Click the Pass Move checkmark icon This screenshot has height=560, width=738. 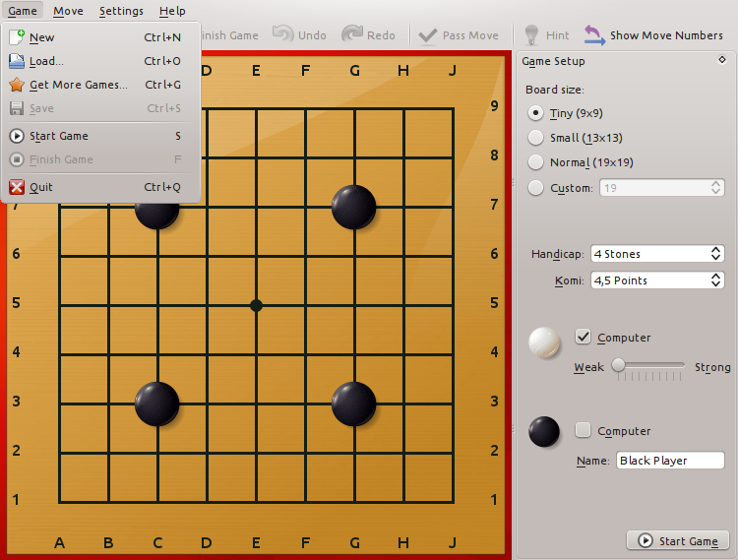click(428, 35)
